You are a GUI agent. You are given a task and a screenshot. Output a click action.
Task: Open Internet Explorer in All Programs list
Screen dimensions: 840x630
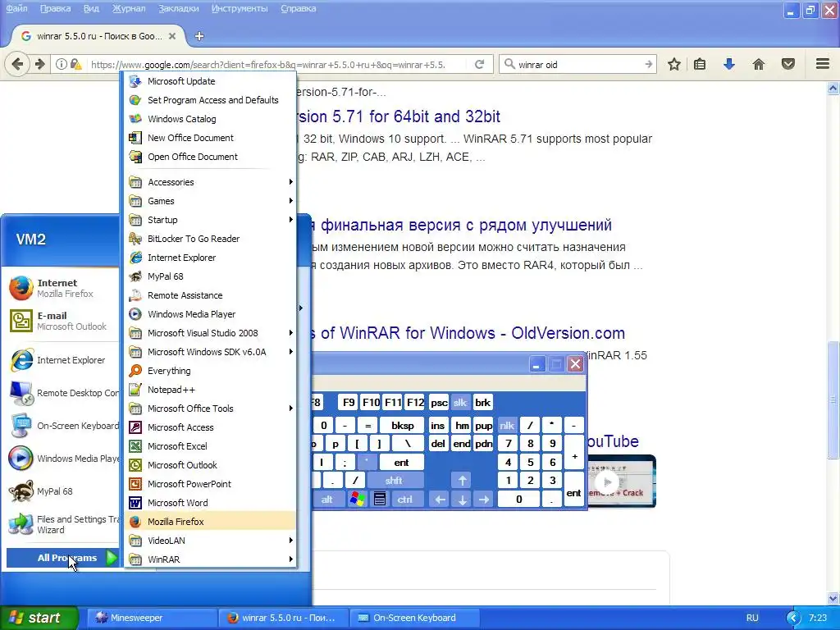210,258
